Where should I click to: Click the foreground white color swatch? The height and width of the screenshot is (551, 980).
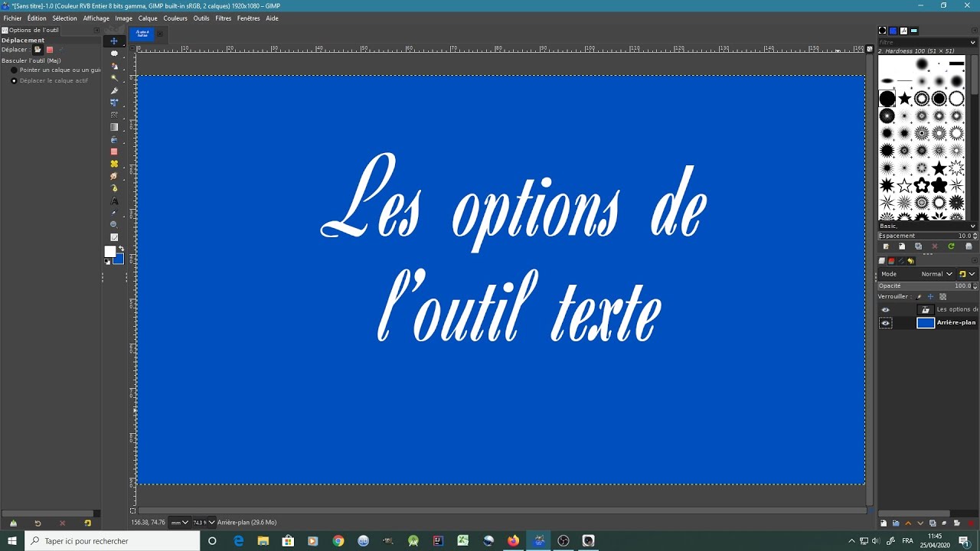point(109,251)
